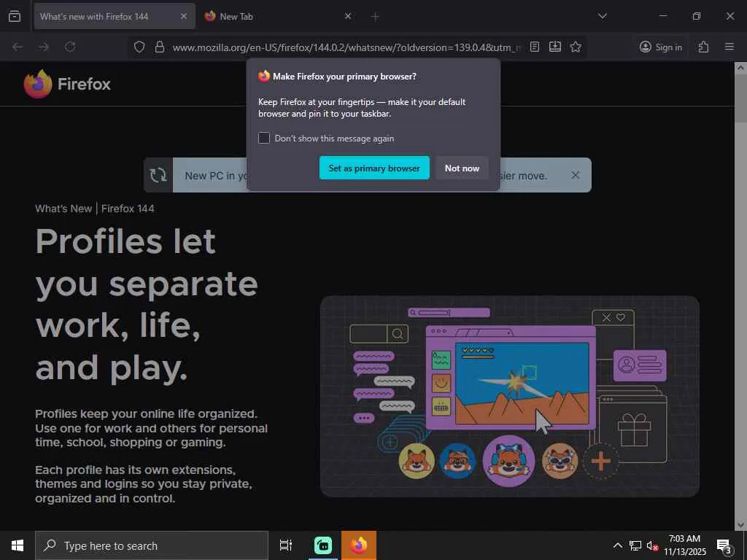
Task: Go back with the back arrow
Action: pos(18,47)
